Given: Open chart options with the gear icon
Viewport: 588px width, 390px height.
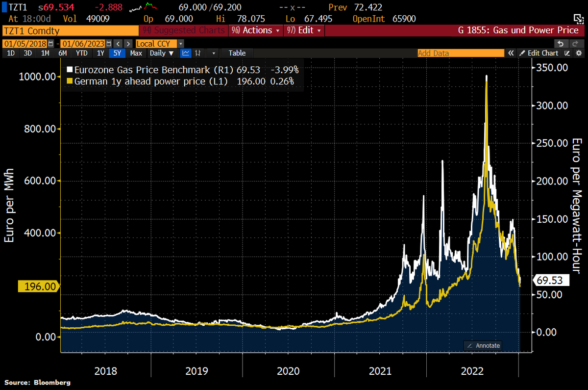Looking at the screenshot, I should coord(579,53).
